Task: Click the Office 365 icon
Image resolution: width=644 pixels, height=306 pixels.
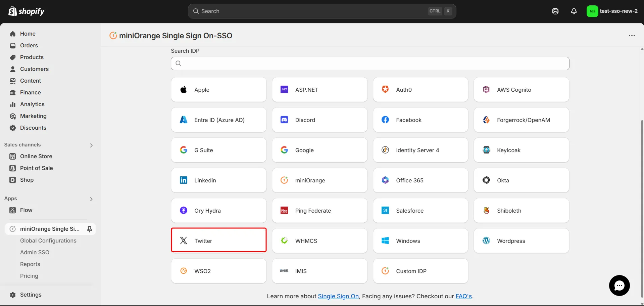Action: (x=385, y=180)
